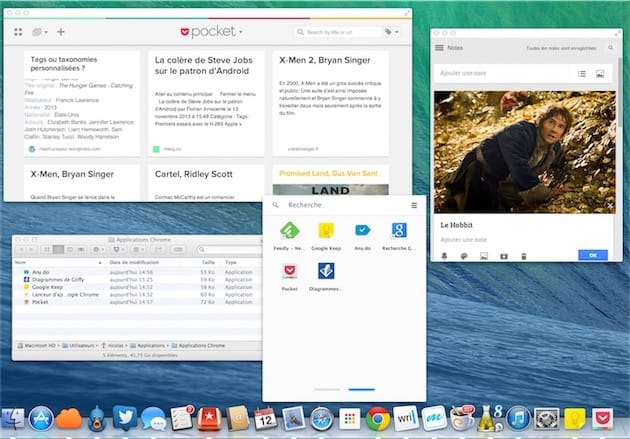The height and width of the screenshot is (439, 630).
Task: Click the plus icon in Pocket toolbar
Action: pos(61,32)
